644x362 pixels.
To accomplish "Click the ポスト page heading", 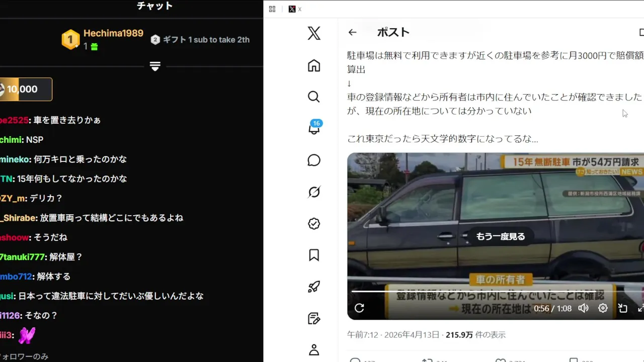I will (x=393, y=32).
